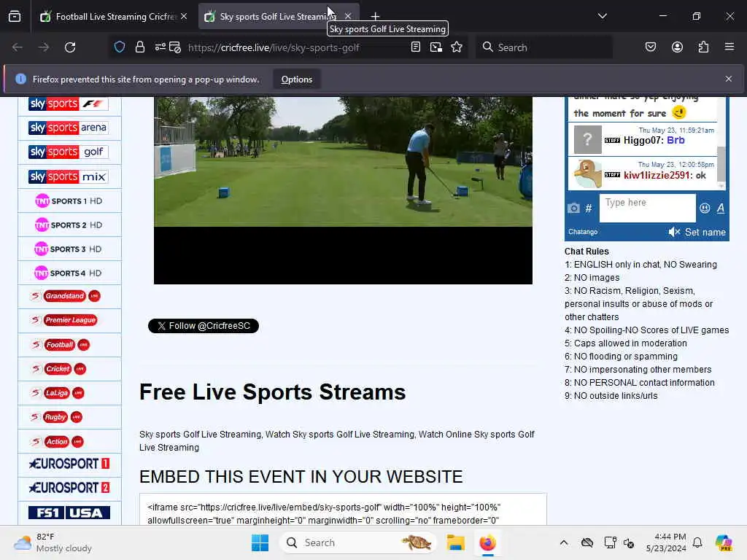This screenshot has width=747, height=560.
Task: Click the golf live video player
Action: coord(343,190)
